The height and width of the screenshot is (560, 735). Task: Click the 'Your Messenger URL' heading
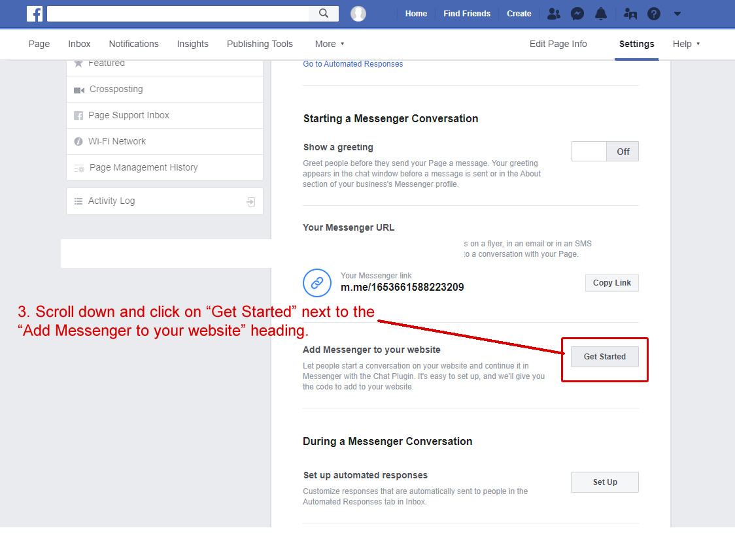[x=349, y=227]
